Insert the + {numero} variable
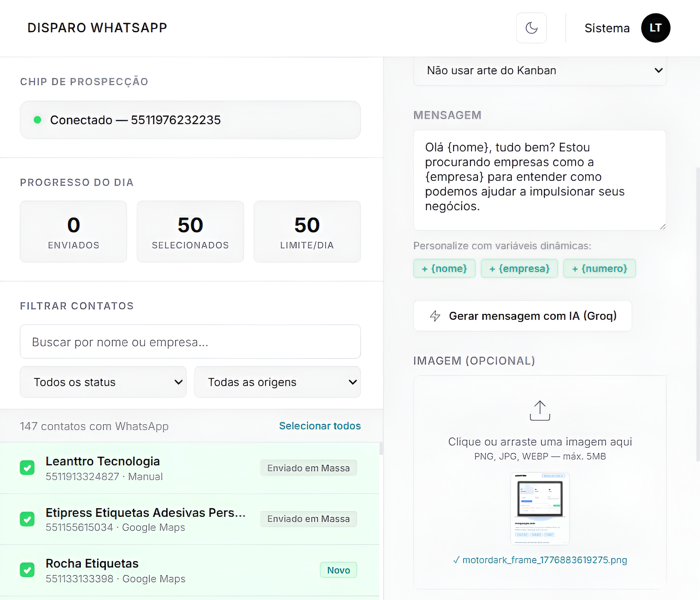Image resolution: width=700 pixels, height=600 pixels. (x=599, y=268)
